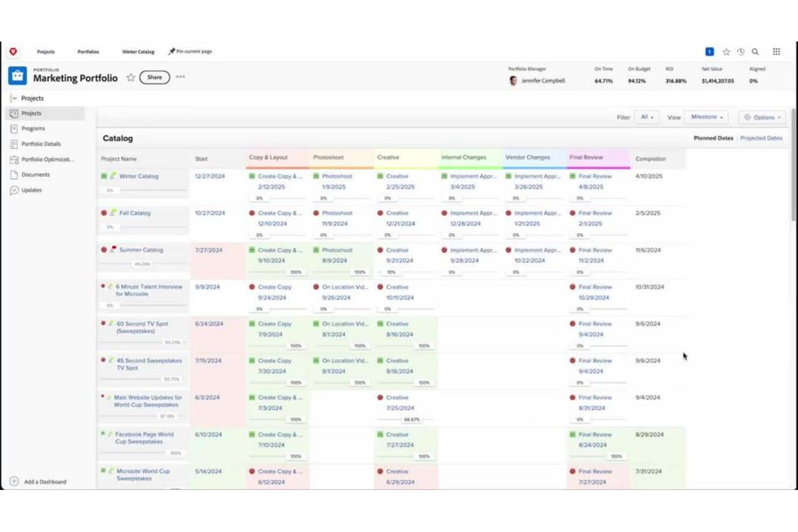798x532 pixels.
Task: Open the Fall Catalog project link
Action: (x=135, y=213)
